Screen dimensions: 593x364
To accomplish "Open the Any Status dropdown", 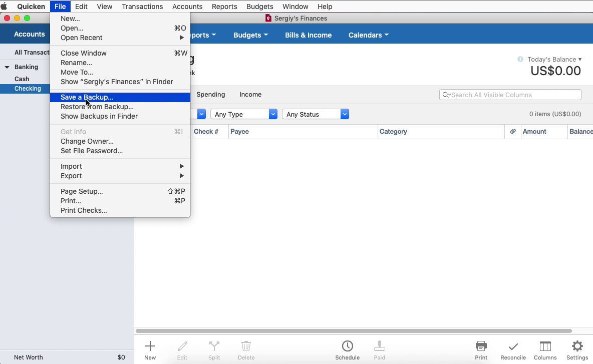I will click(316, 114).
